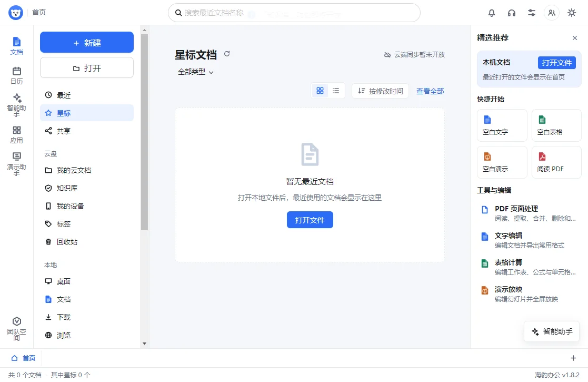The height and width of the screenshot is (382, 588).
Task: Click the floating 智能助手 button
Action: coord(552,331)
